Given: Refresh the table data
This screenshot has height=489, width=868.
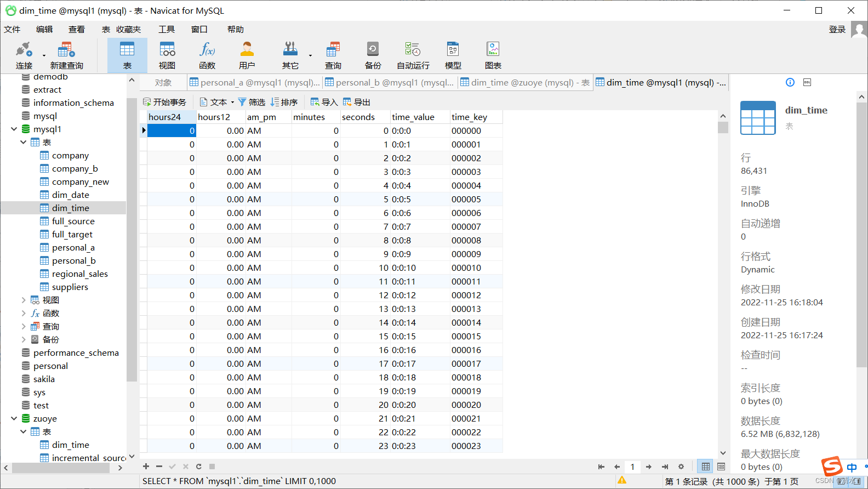Looking at the screenshot, I should coord(198,467).
